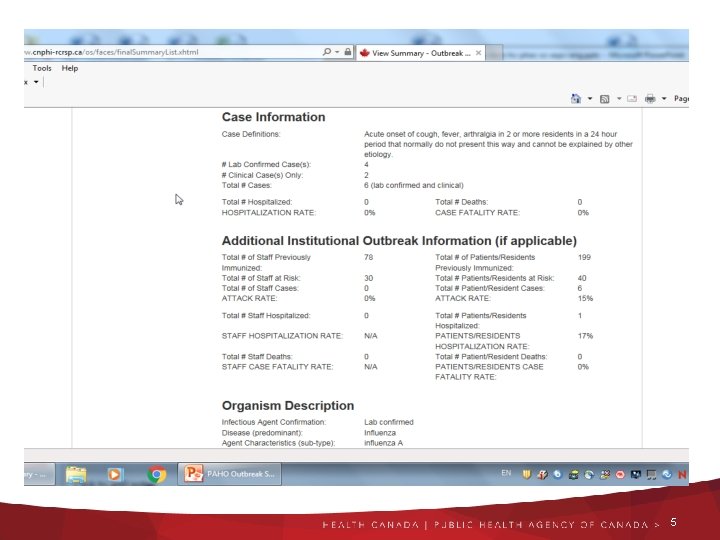Image resolution: width=720 pixels, height=540 pixels.
Task: Click the staff hospitalization rate N/A value
Action: coord(371,336)
